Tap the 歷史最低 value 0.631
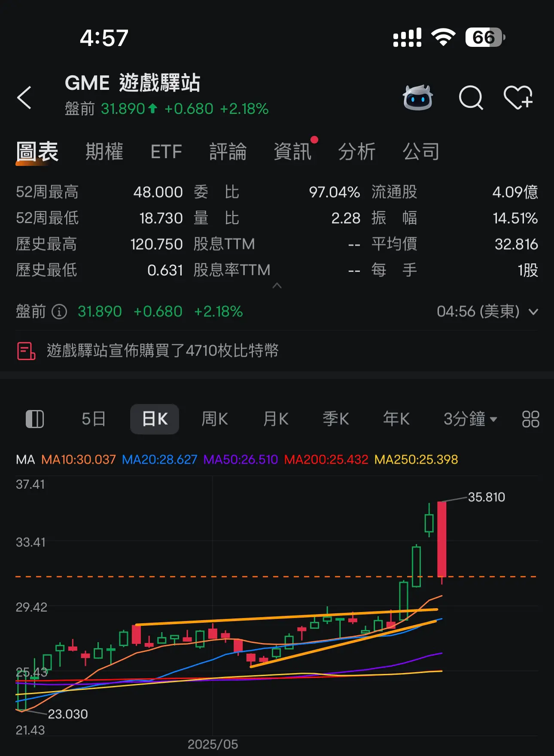Image resolution: width=554 pixels, height=756 pixels. coord(165,270)
